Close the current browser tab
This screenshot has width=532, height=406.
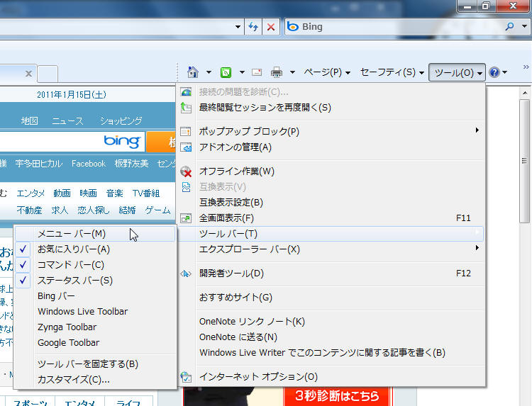pos(29,74)
